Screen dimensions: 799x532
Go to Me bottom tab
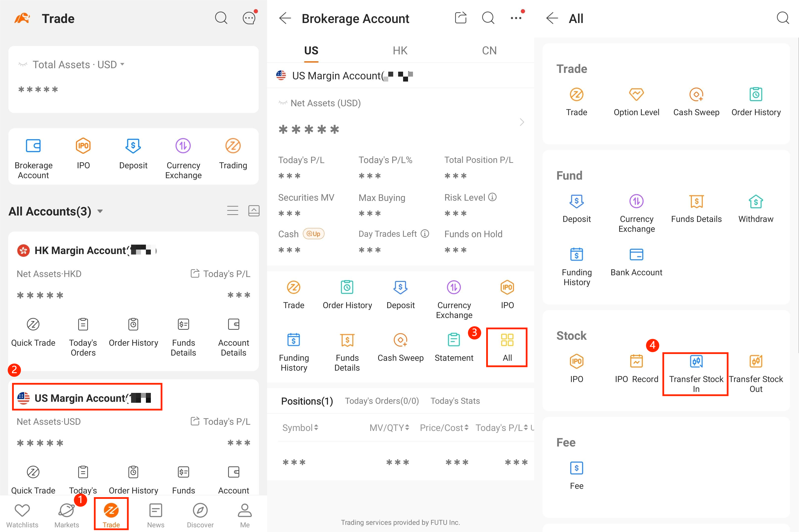[245, 515]
